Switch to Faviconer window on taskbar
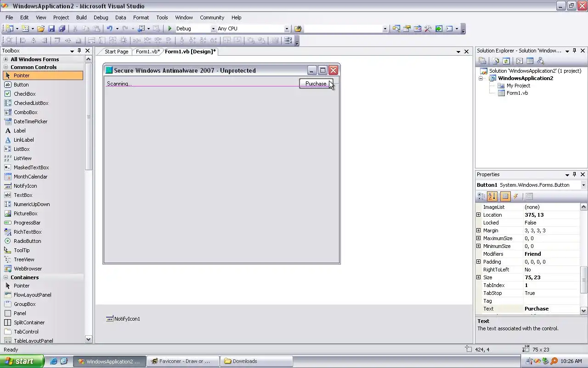The width and height of the screenshot is (588, 368). pyautogui.click(x=183, y=361)
